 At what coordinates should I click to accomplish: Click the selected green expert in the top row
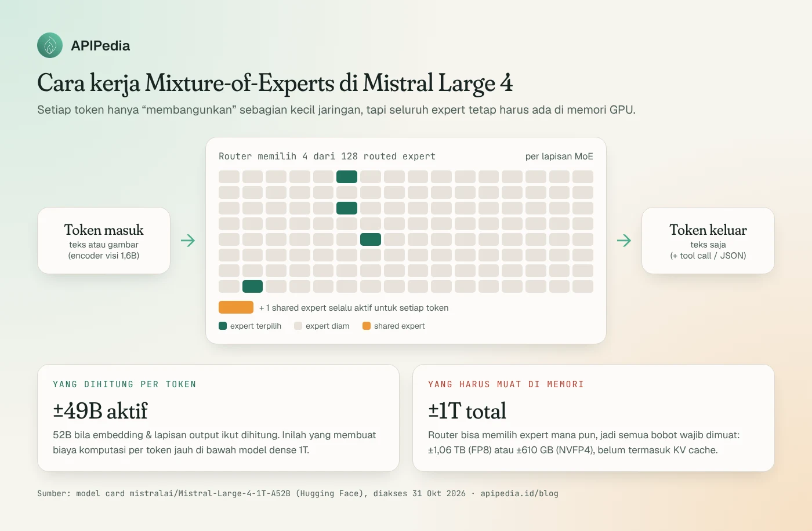click(347, 177)
